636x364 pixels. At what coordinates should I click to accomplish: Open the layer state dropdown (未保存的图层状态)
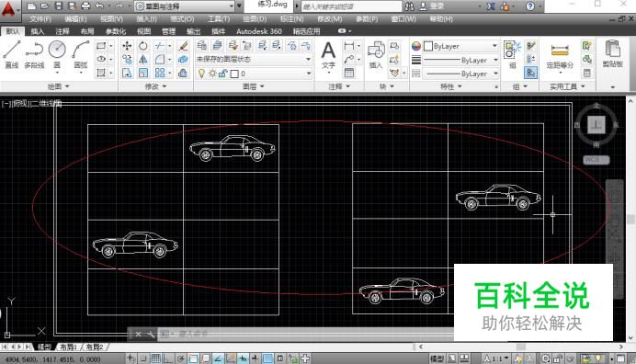click(254, 59)
